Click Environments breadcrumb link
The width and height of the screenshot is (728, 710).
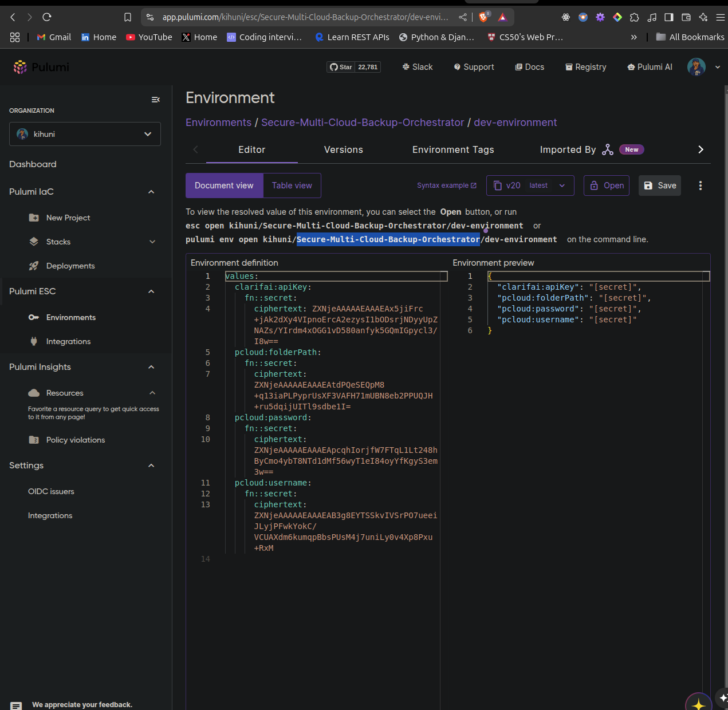[x=218, y=123]
